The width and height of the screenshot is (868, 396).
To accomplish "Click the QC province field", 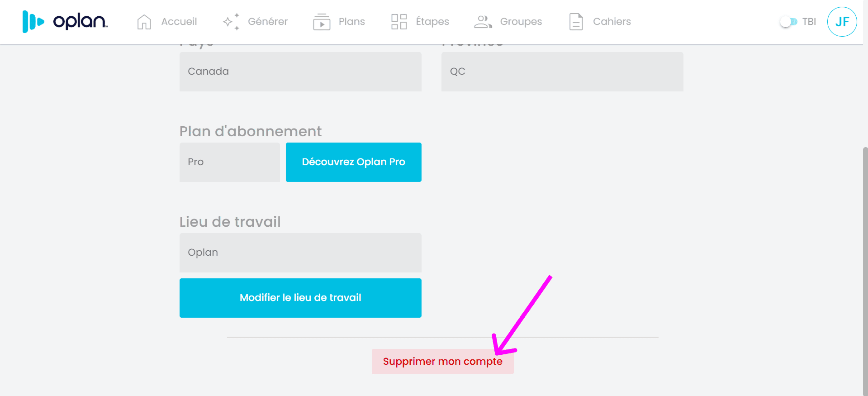I will (x=562, y=72).
